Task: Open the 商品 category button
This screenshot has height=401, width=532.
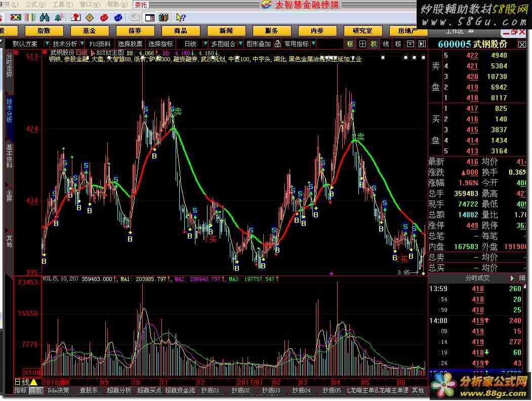Action: coord(180,31)
